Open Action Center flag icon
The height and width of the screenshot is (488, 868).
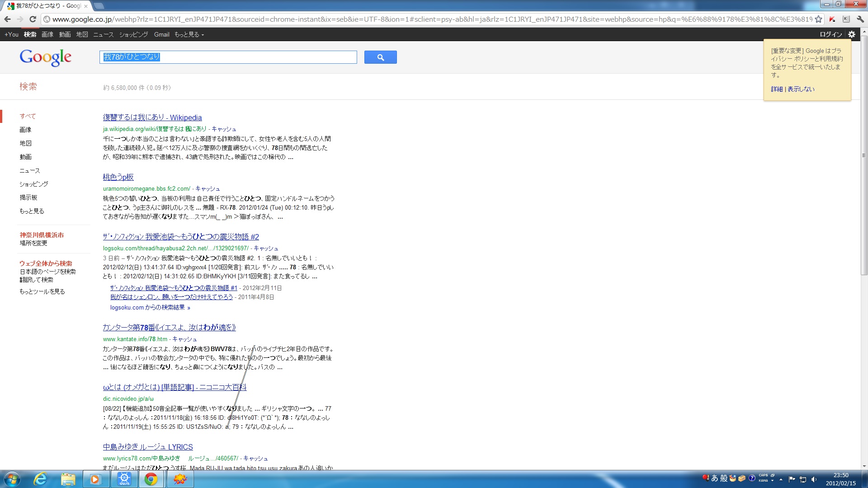coord(792,479)
